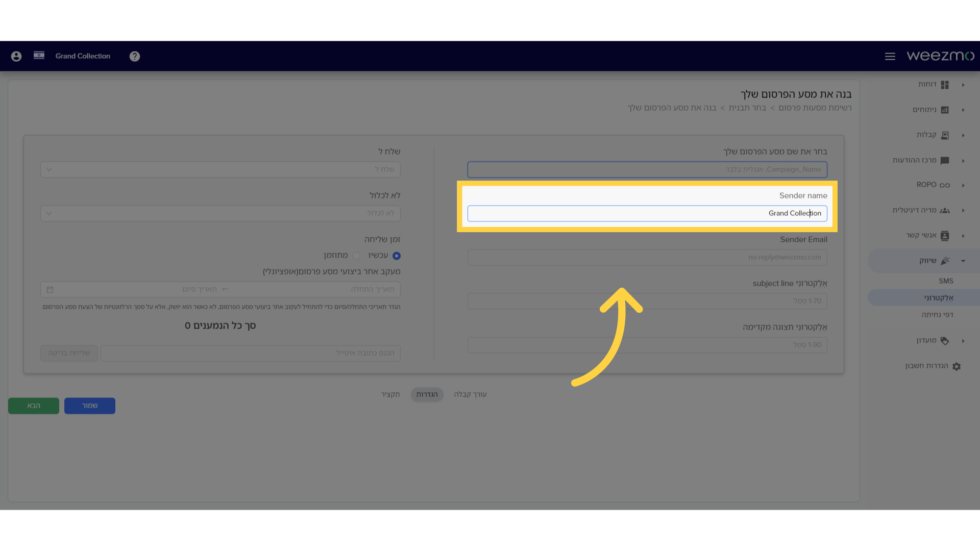Click the subject line input field
The width and height of the screenshot is (980, 551).
click(x=647, y=301)
